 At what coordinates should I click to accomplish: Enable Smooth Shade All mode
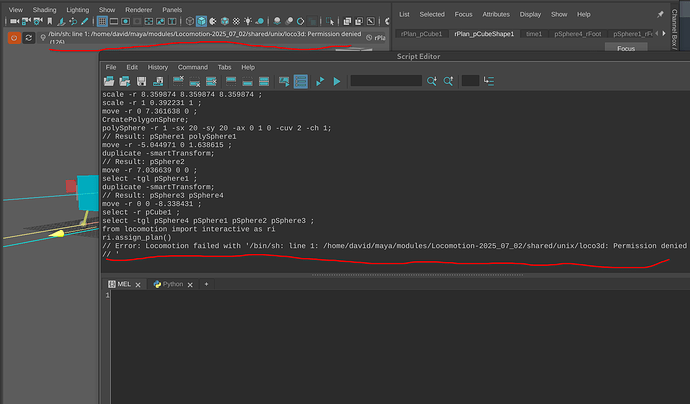202,21
